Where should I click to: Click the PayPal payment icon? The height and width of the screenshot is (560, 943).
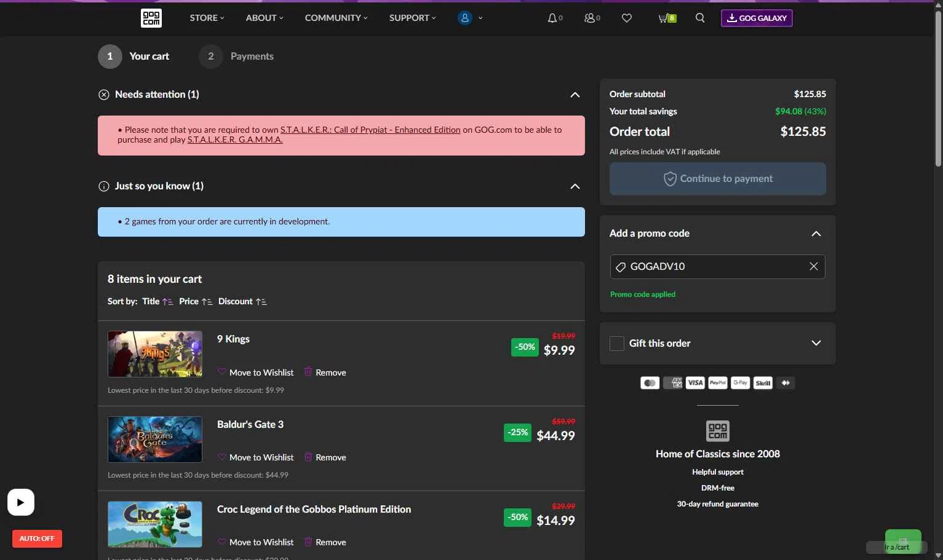[718, 383]
